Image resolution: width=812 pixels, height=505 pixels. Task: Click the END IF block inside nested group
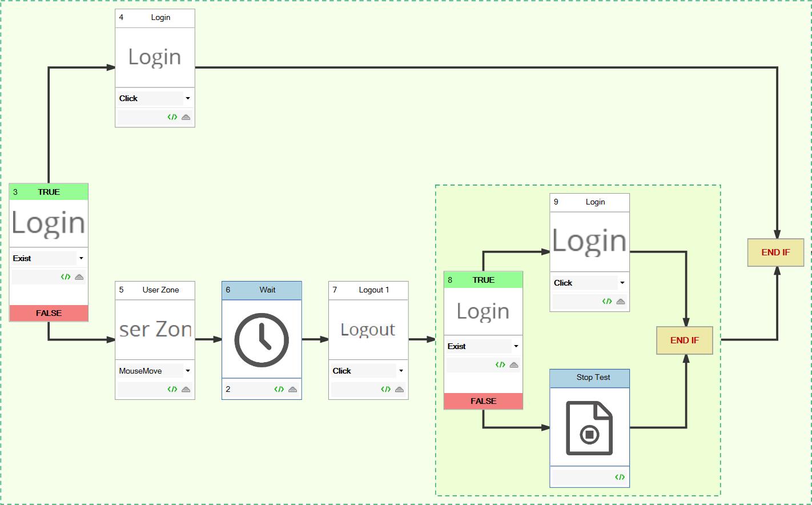tap(684, 340)
